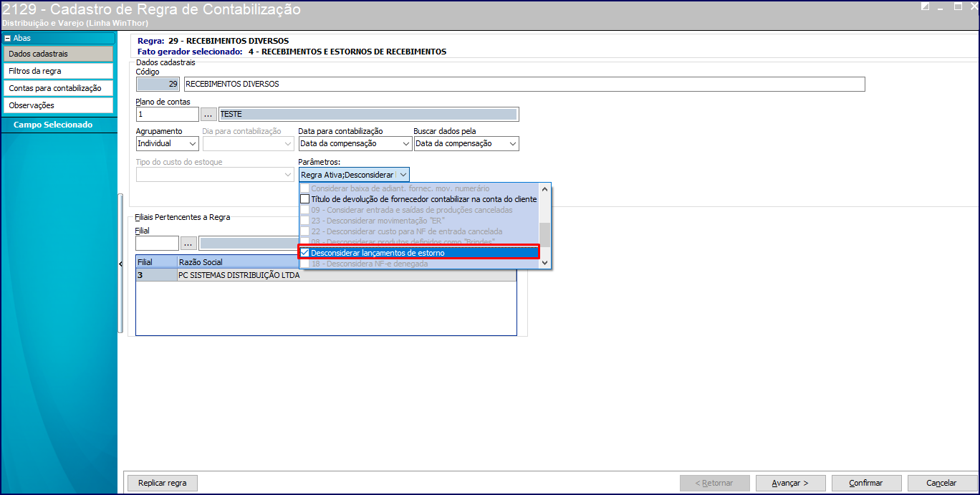Screen dimensions: 980x495
Task: Click the Campo Selecionado panel header
Action: coord(59,125)
